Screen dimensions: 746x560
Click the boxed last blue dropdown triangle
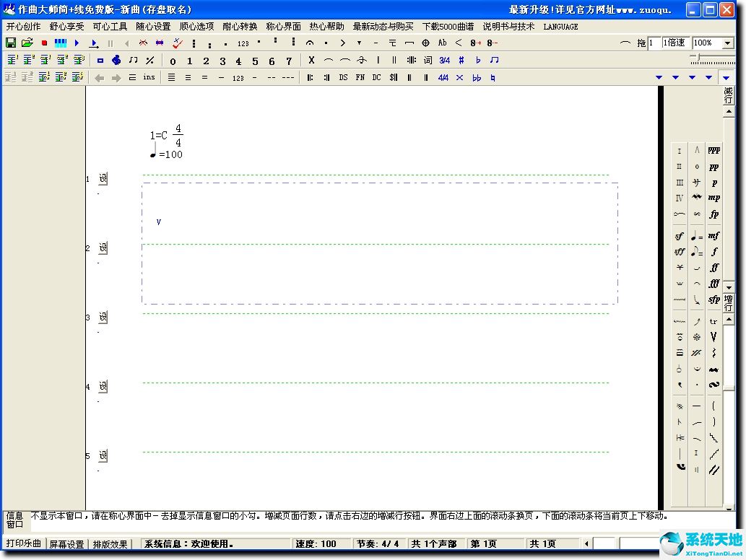click(726, 77)
